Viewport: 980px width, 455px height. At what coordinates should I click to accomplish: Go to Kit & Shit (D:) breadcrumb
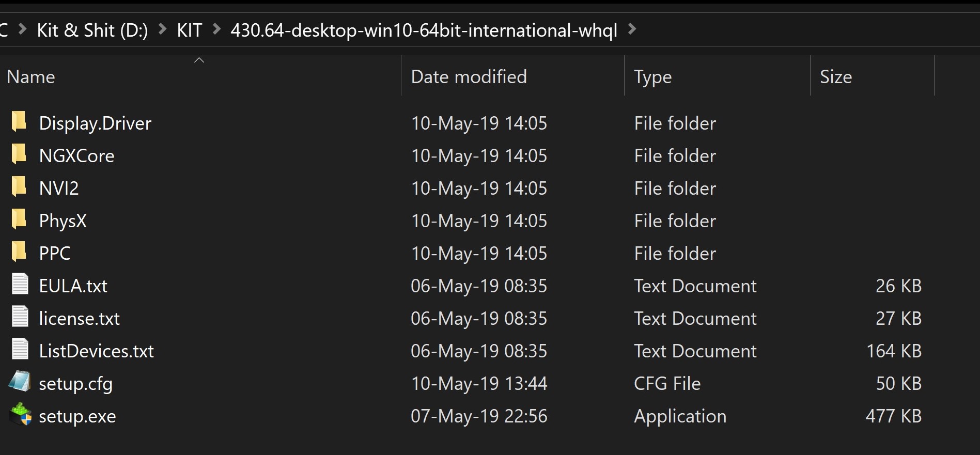click(x=92, y=30)
